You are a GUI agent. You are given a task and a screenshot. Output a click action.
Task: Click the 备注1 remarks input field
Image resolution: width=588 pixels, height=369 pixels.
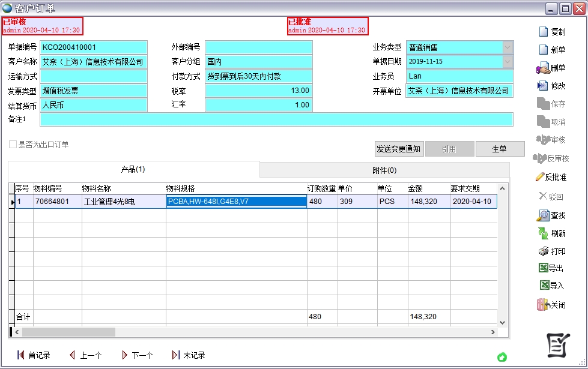pyautogui.click(x=276, y=119)
